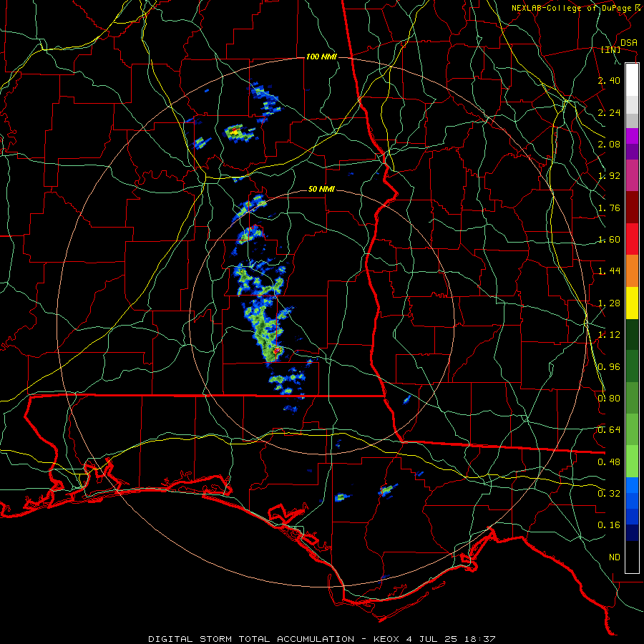
Task: Select the 1.12 legend value
Action: [609, 335]
